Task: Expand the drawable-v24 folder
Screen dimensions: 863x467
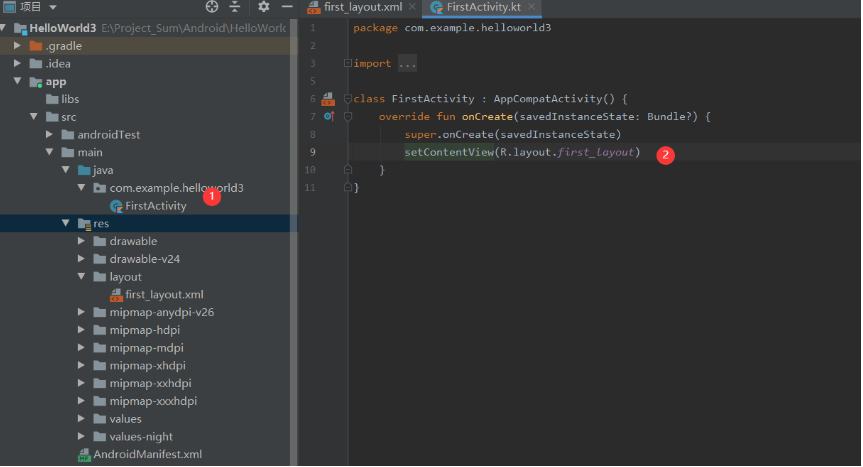Action: pos(81,259)
